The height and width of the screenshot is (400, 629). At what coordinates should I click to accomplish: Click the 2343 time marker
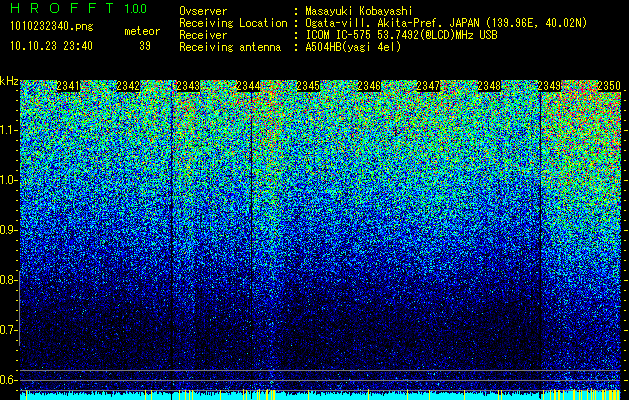pyautogui.click(x=188, y=86)
